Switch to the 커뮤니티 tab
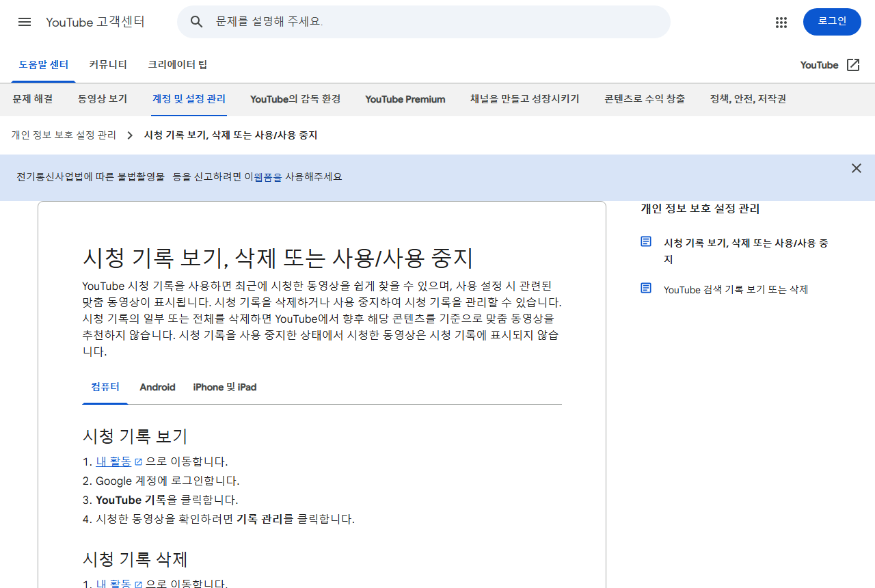875x588 pixels. coord(108,65)
